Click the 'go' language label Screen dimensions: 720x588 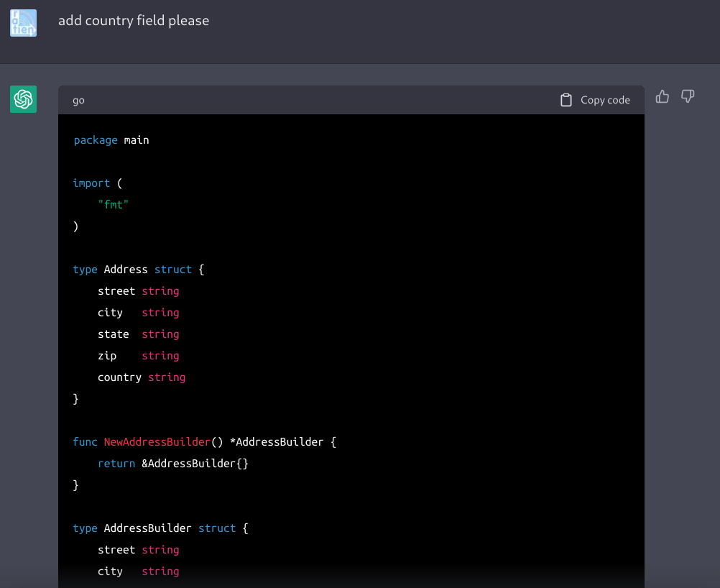[x=78, y=100]
